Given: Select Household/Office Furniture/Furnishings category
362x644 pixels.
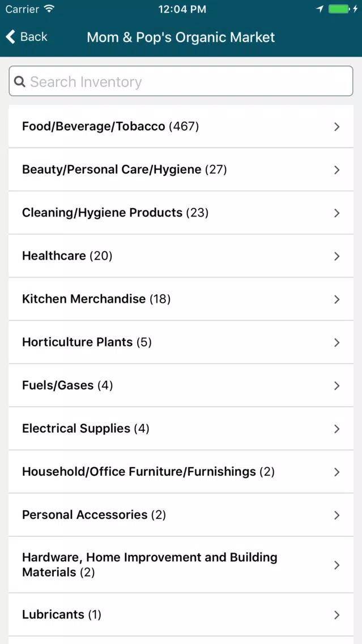Looking at the screenshot, I should (181, 472).
